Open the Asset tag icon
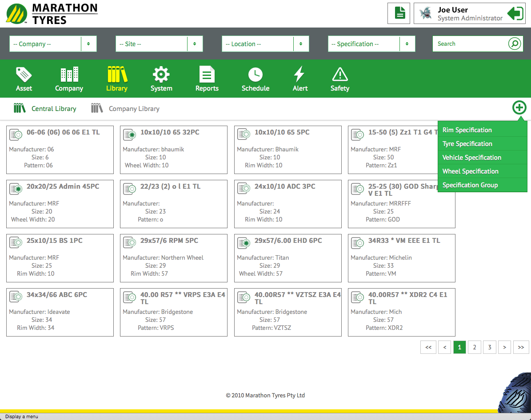531x420 pixels. click(24, 75)
